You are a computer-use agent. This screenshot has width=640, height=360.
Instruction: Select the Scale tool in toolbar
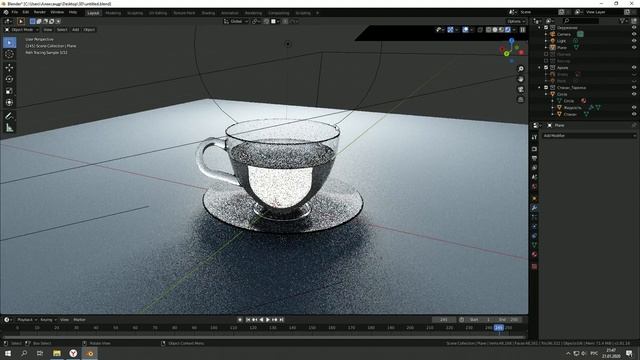pos(9,91)
